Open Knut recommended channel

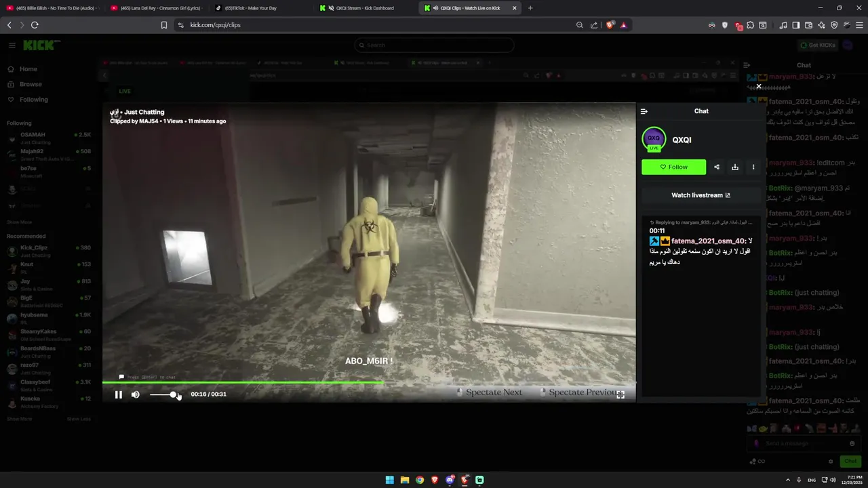click(49, 268)
